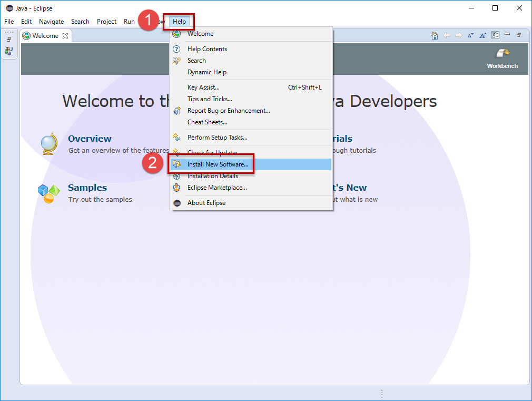532x401 pixels.
Task: Click the Install New Software icon
Action: click(176, 164)
